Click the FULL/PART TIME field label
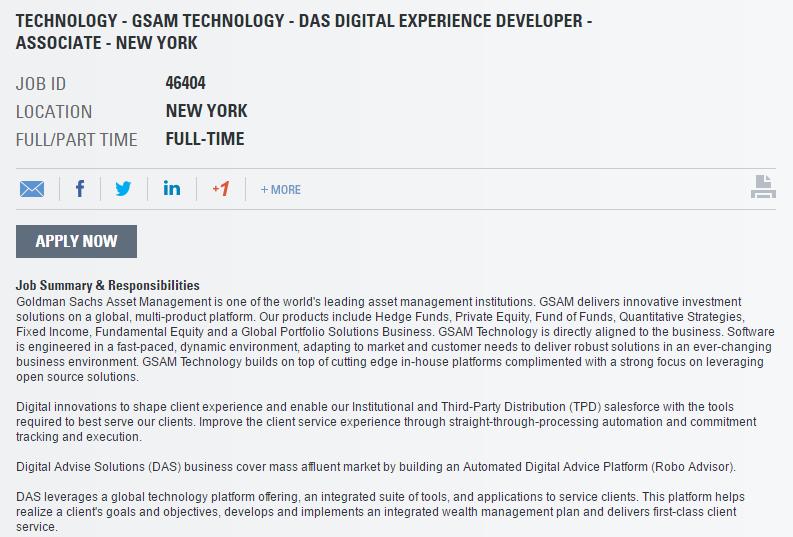 click(76, 140)
